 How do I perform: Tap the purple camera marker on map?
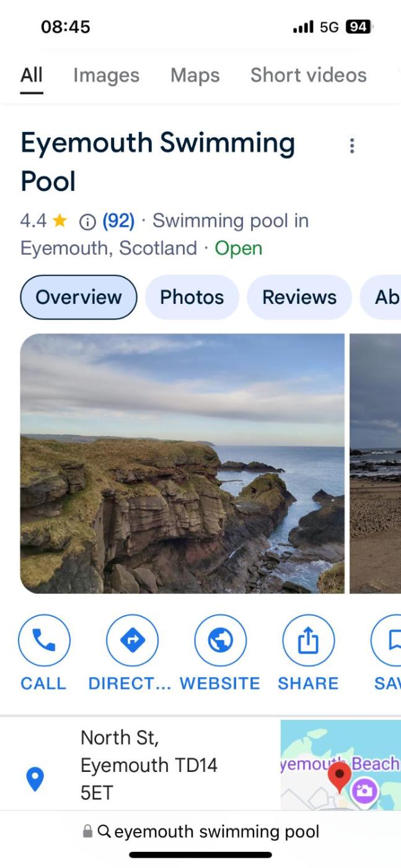[364, 791]
